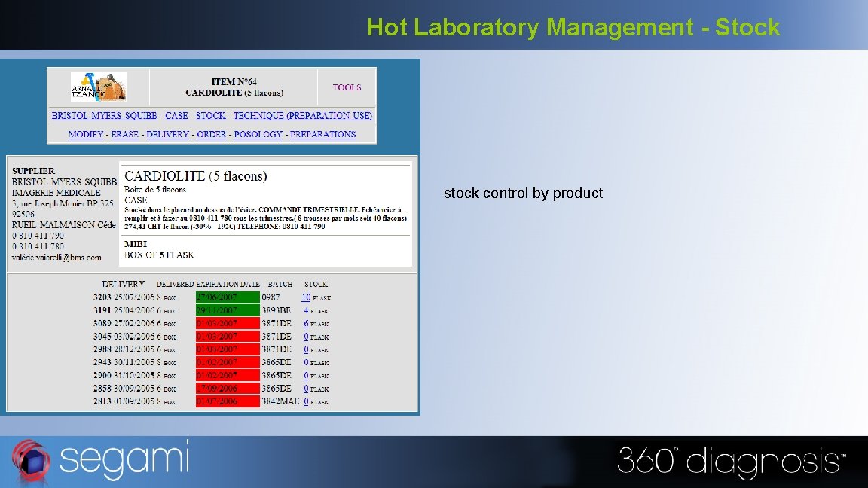Click stock value 0 for delivery 2813
Screen dimensions: 868x488
306,401
